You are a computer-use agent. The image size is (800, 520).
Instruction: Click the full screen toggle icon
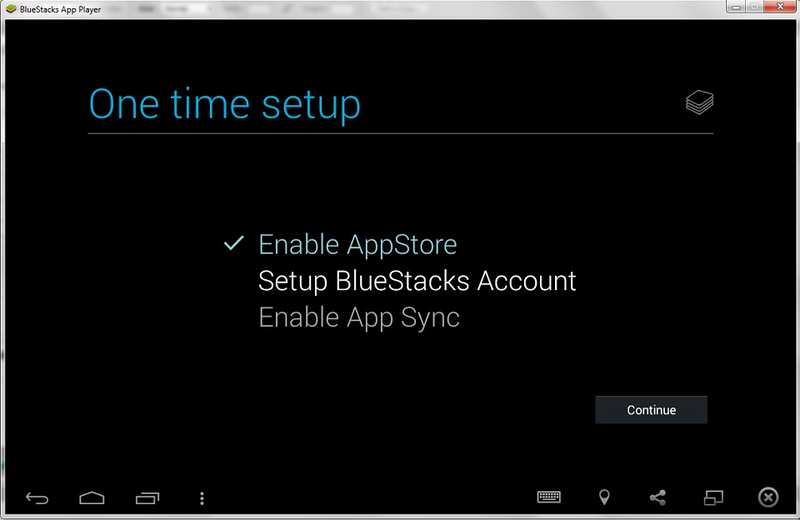click(714, 497)
